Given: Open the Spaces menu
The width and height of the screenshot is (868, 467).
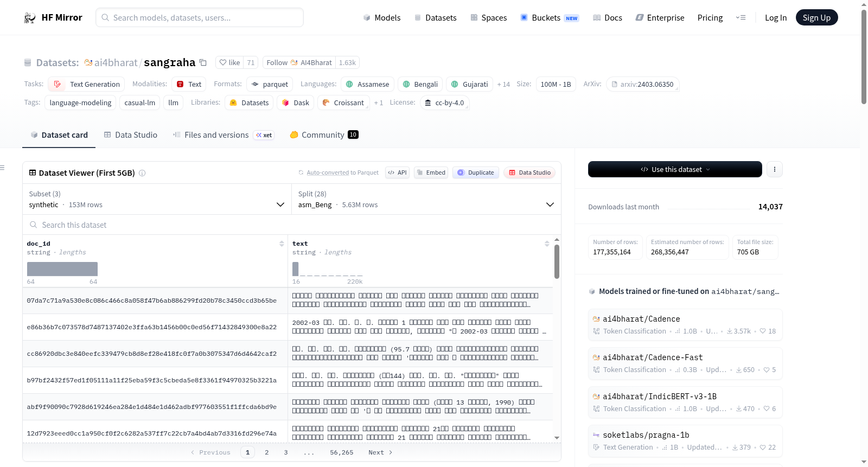Looking at the screenshot, I should tap(489, 18).
